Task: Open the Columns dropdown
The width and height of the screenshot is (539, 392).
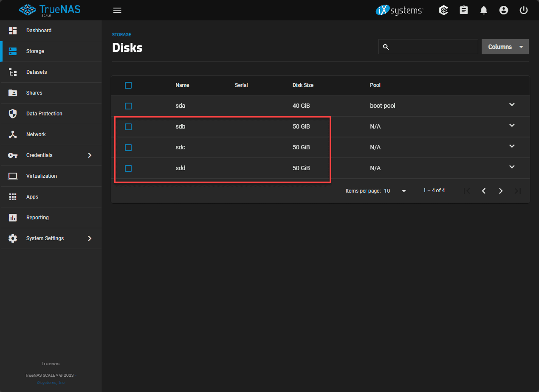Action: tap(505, 47)
